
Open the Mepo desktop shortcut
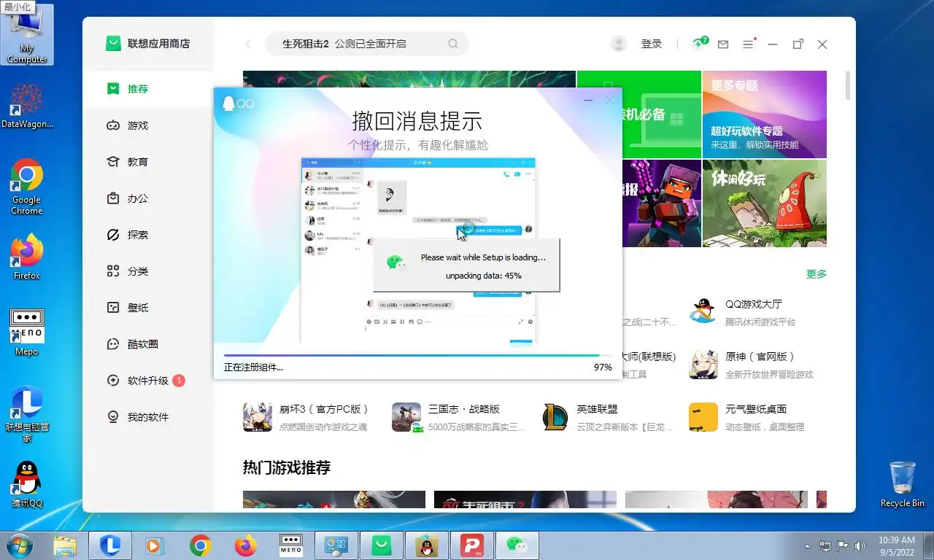27,332
